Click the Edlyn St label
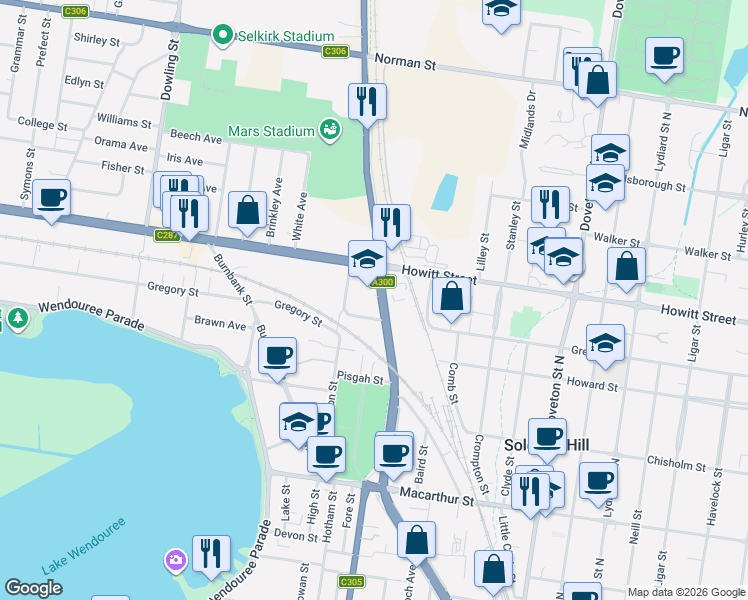The height and width of the screenshot is (600, 748). click(x=84, y=82)
